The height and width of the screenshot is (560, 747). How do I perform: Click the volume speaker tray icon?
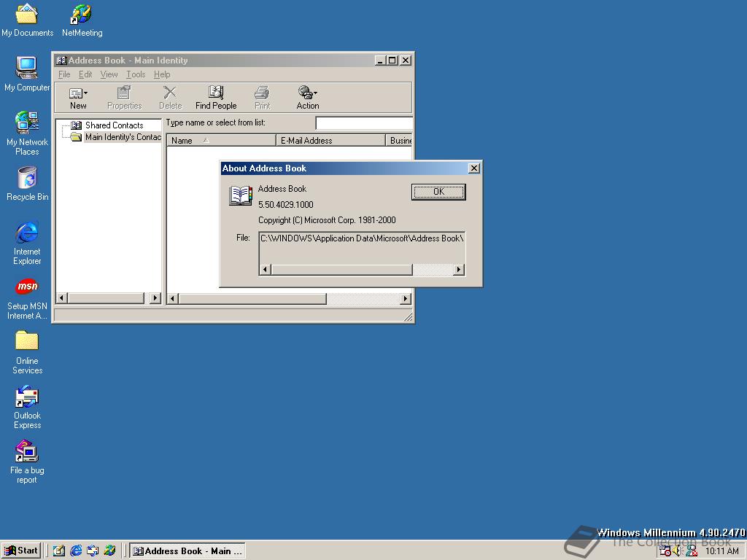click(x=678, y=551)
